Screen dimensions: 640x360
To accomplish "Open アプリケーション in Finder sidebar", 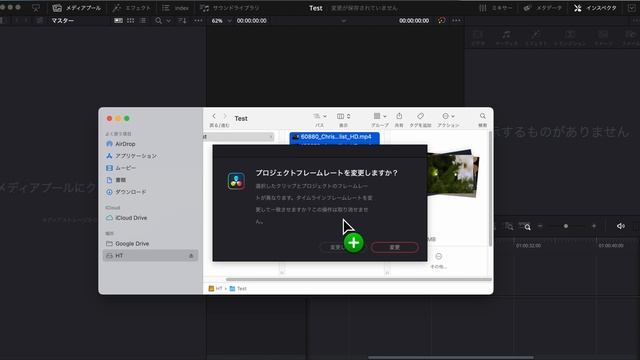I will 131,156.
